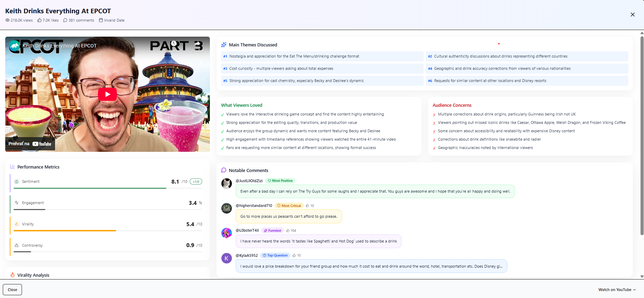Click the calendar Invalid Date icon

click(x=101, y=20)
